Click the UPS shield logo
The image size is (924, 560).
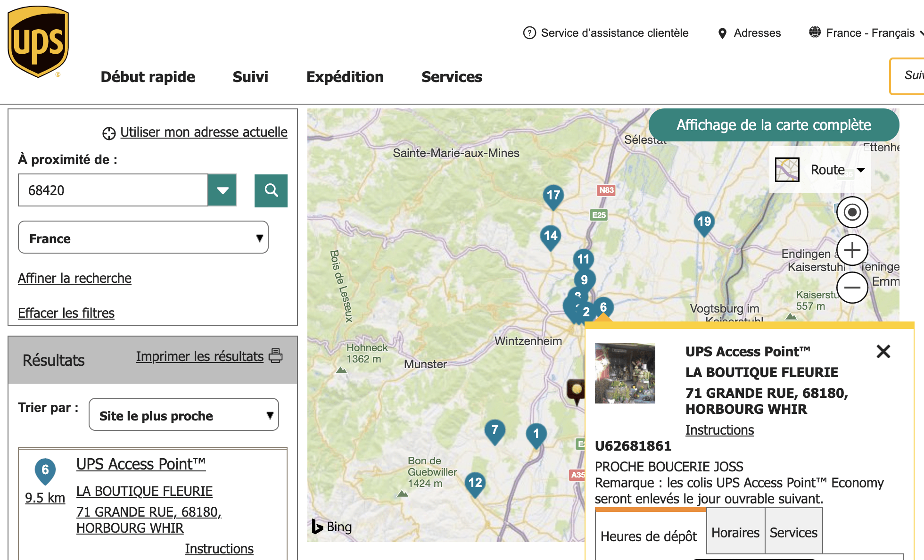click(x=38, y=41)
